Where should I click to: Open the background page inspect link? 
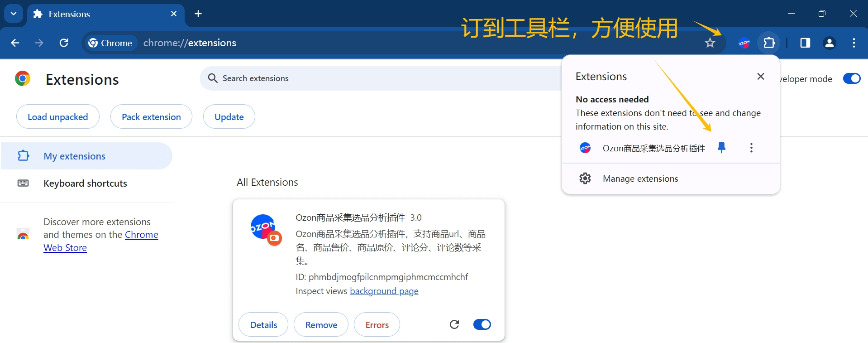coord(384,291)
